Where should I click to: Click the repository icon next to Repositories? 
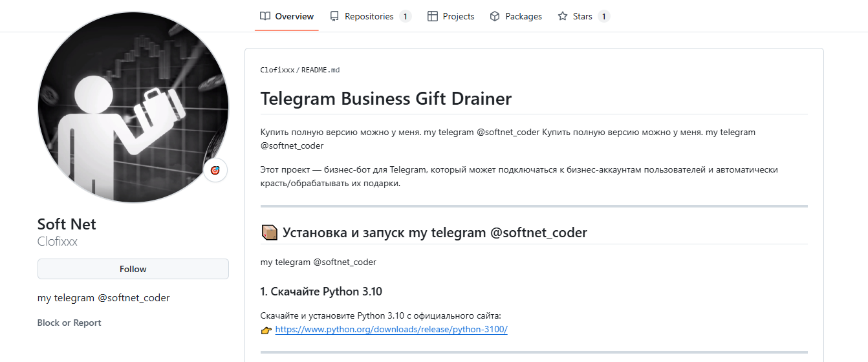(x=334, y=16)
